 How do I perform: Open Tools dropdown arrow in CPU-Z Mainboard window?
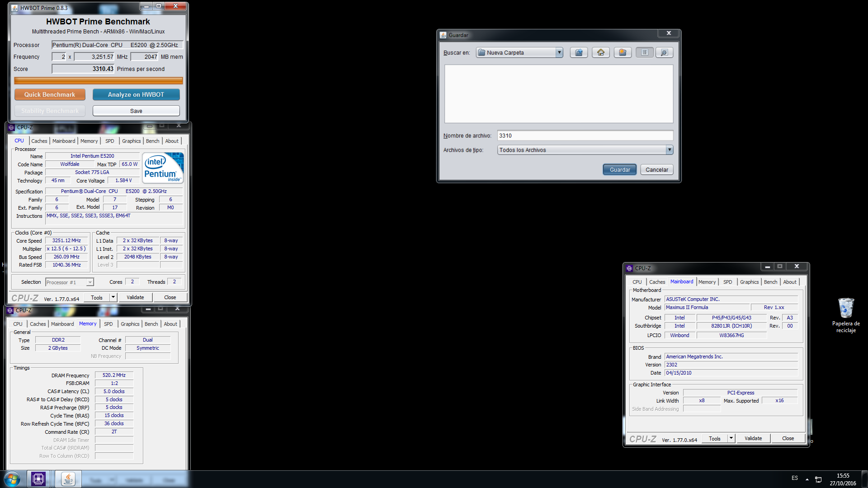point(731,438)
